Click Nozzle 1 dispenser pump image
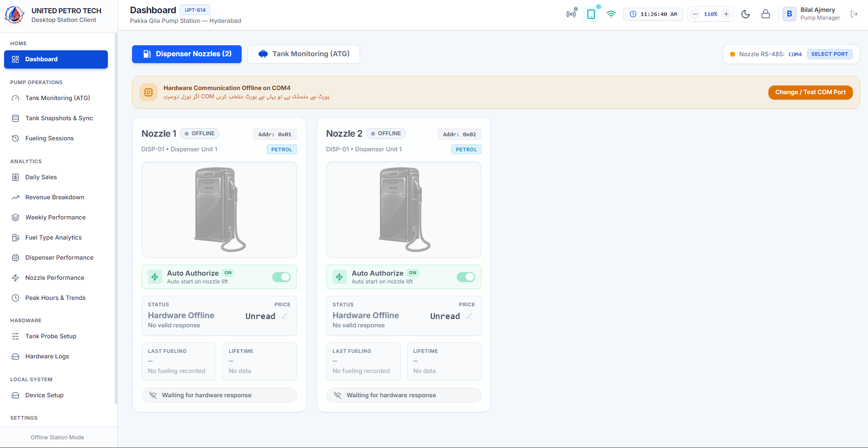Viewport: 868px width, 448px height. point(220,209)
